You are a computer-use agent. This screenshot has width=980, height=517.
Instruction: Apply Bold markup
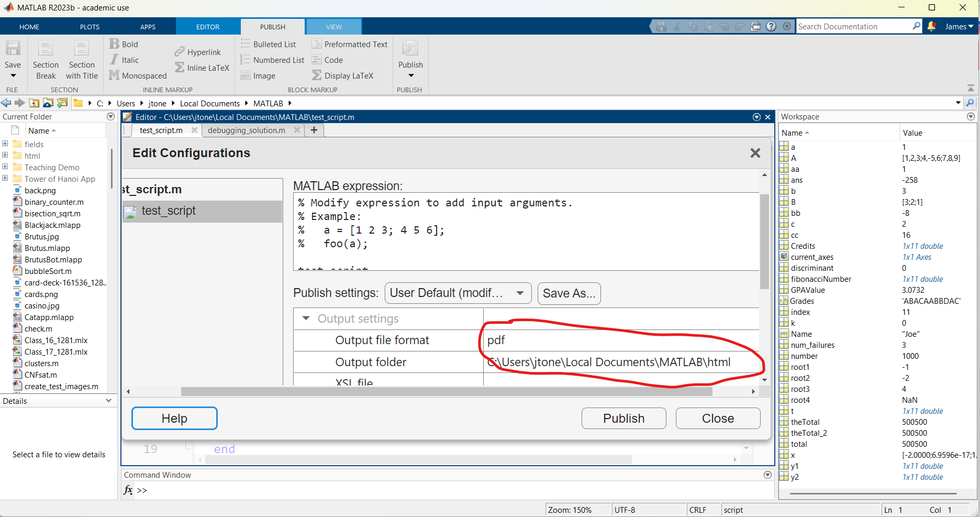pos(124,44)
